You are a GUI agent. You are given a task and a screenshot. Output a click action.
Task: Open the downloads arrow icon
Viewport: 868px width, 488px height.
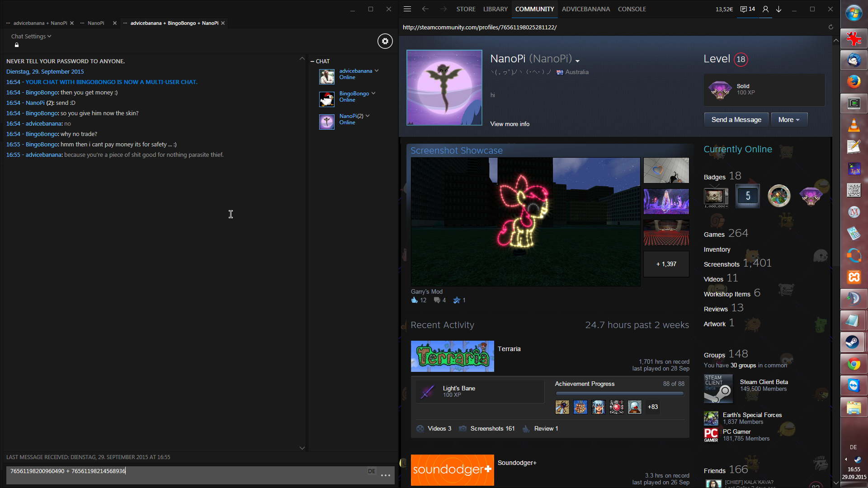pyautogui.click(x=779, y=9)
